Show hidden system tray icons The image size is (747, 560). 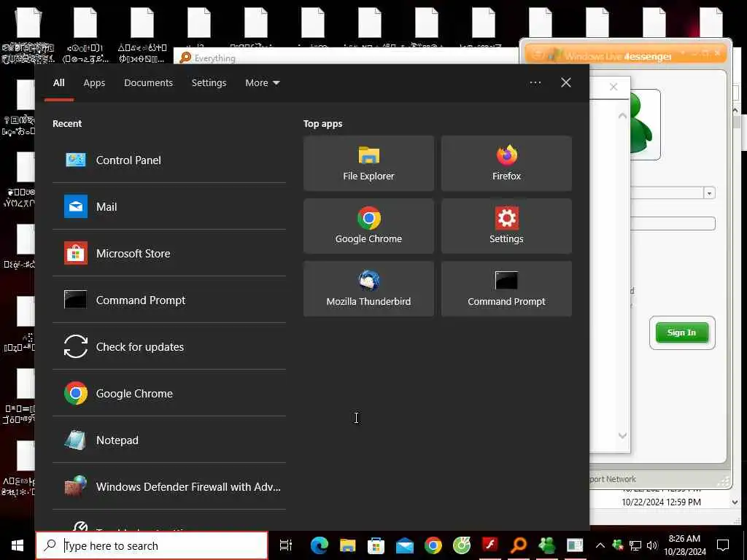pos(600,545)
